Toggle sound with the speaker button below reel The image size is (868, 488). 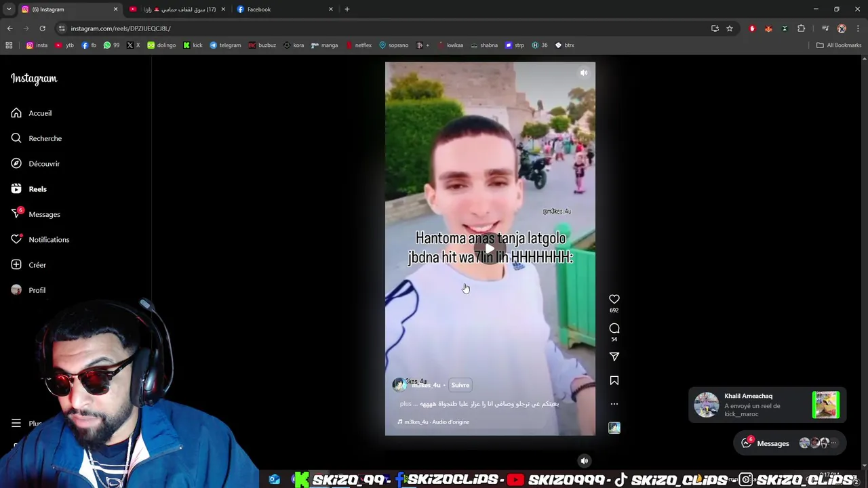coord(584,461)
